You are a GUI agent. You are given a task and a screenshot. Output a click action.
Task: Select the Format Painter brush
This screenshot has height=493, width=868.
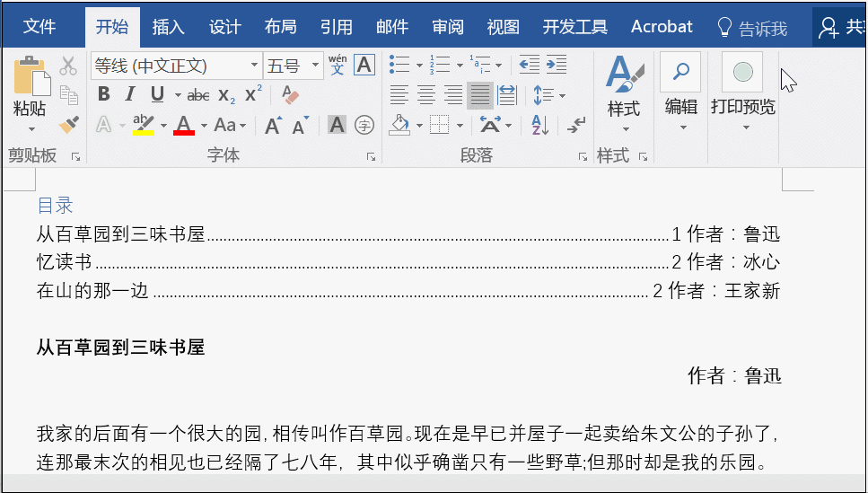point(68,125)
